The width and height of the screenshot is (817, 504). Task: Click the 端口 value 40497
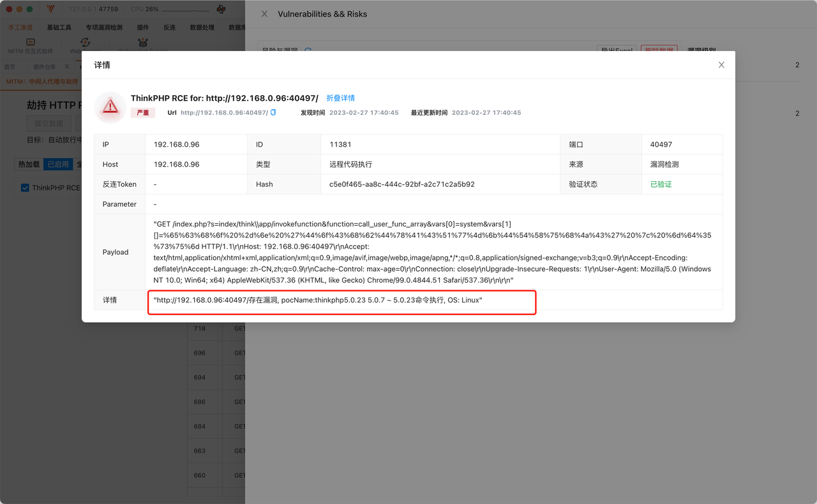[x=661, y=144]
